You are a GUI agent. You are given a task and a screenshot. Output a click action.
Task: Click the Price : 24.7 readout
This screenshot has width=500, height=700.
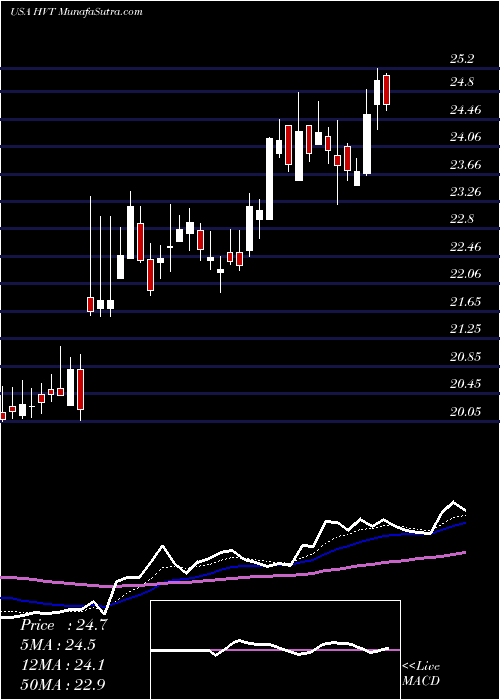coord(64,625)
